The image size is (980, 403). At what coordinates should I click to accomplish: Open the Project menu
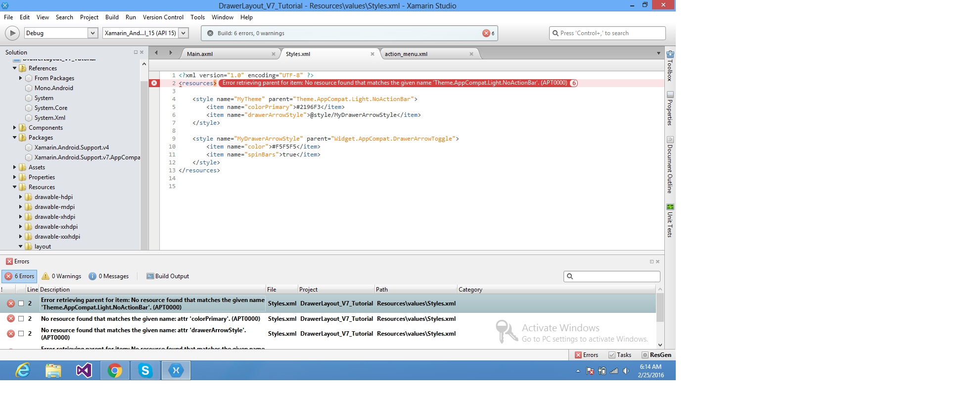coord(89,17)
